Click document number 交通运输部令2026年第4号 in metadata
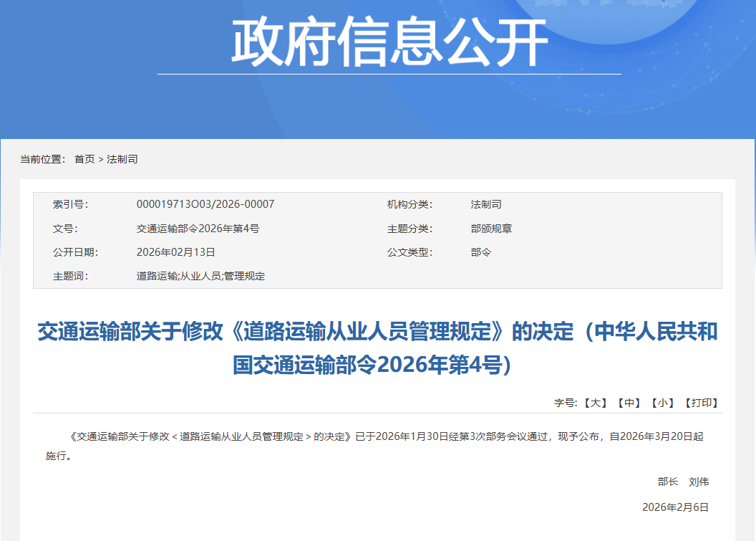This screenshot has width=756, height=541. (198, 229)
